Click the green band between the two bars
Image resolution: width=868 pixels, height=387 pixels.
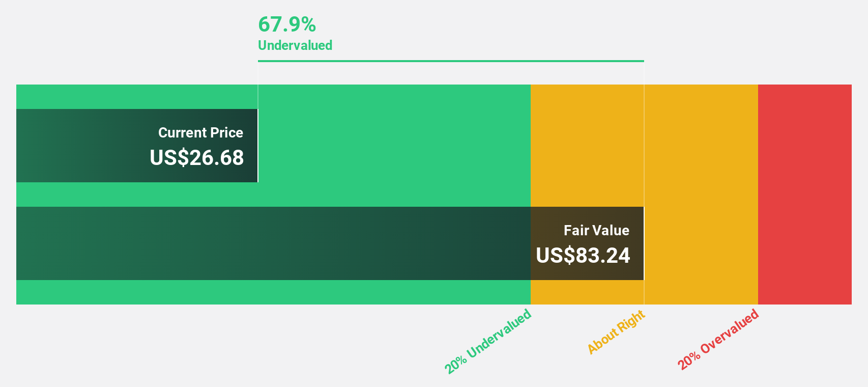point(273,195)
